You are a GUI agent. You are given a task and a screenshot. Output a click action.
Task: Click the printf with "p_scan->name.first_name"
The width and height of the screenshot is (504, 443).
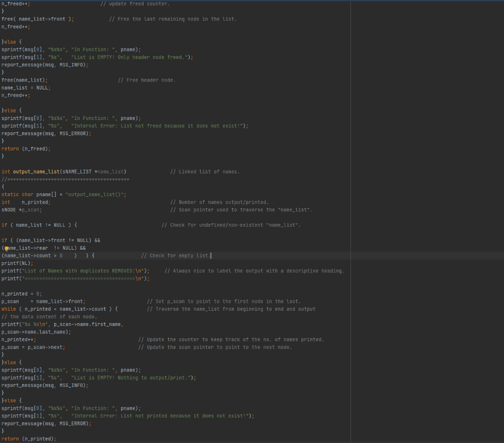click(x=63, y=324)
